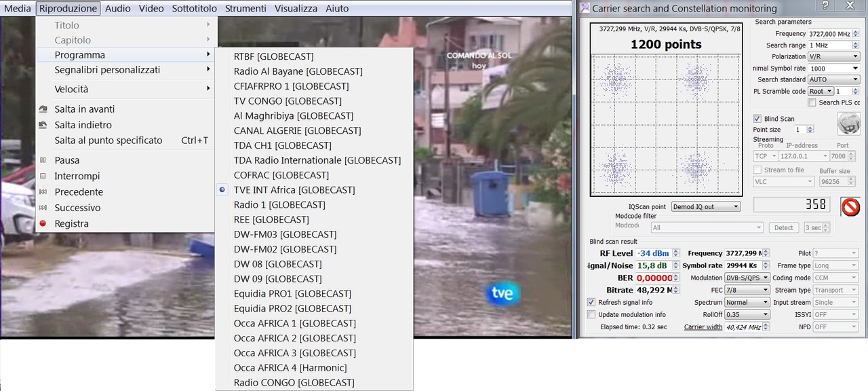
Task: Open the IQScan point Demod IQ out dropdown
Action: point(706,206)
